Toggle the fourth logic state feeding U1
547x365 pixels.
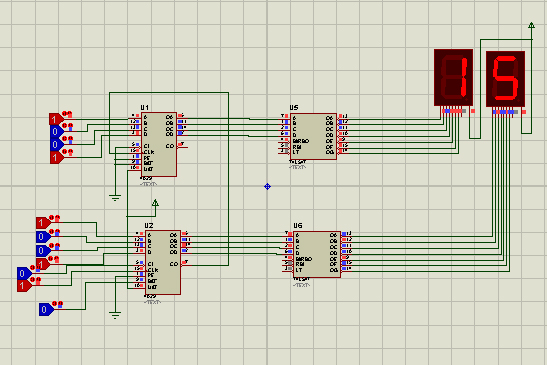pos(57,157)
